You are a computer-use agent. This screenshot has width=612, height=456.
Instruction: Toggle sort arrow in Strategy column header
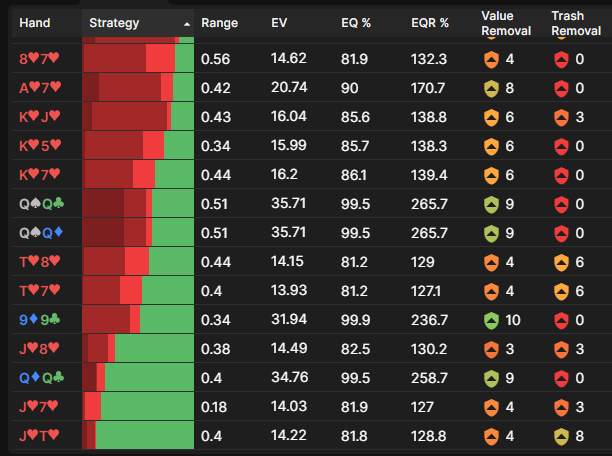(x=187, y=23)
